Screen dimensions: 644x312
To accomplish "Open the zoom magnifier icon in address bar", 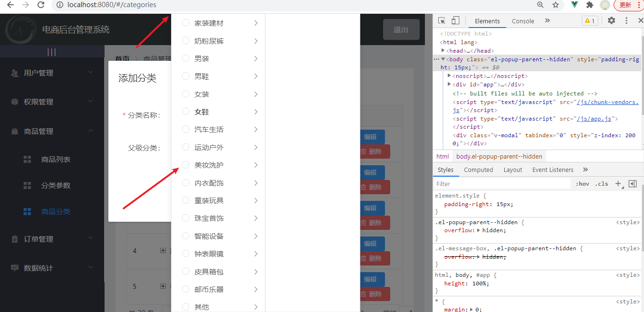I will tap(540, 5).
